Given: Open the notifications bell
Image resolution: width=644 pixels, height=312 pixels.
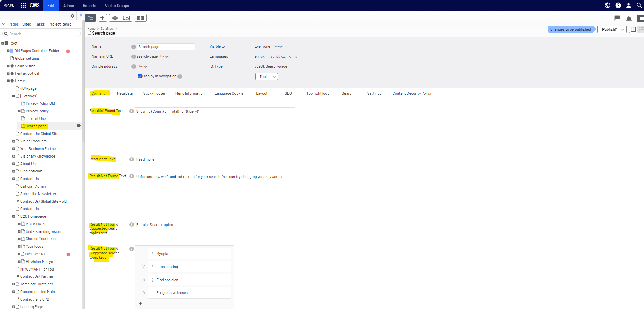Looking at the screenshot, I should click(629, 18).
